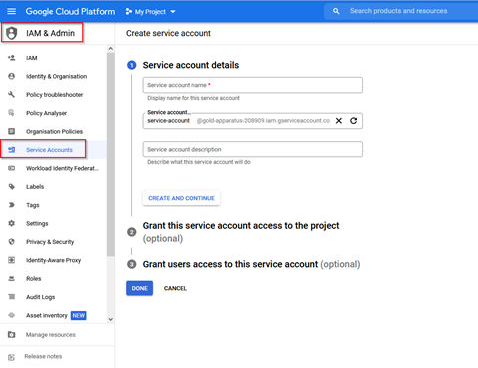Viewport: 478px width, 368px height.
Task: Click sidebar scrollbar down arrow
Action: pyautogui.click(x=111, y=319)
